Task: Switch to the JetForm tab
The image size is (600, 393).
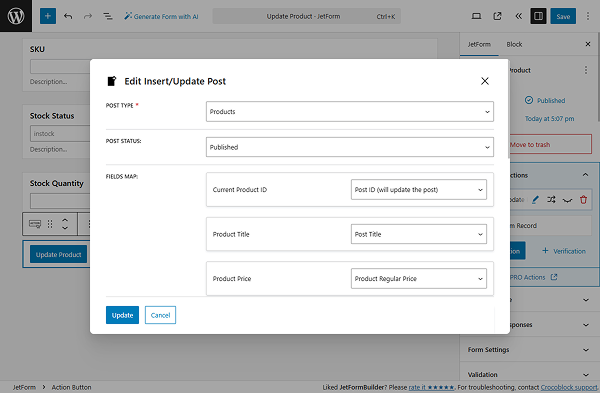Action: 479,44
